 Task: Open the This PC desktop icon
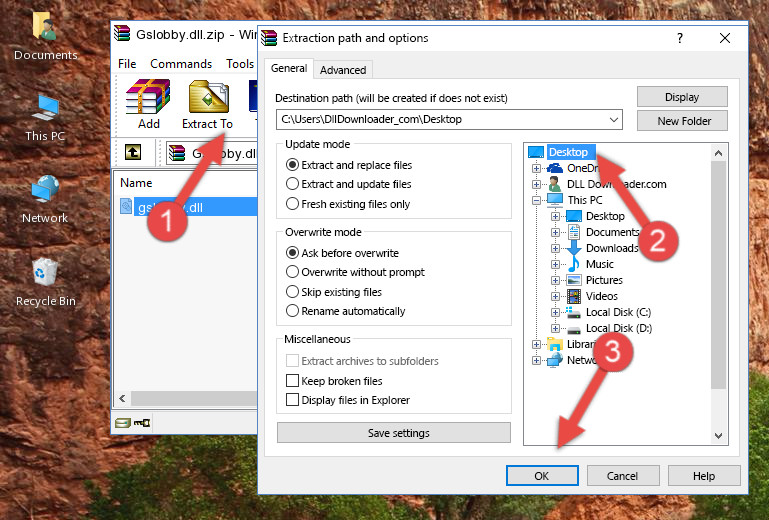pyautogui.click(x=45, y=108)
